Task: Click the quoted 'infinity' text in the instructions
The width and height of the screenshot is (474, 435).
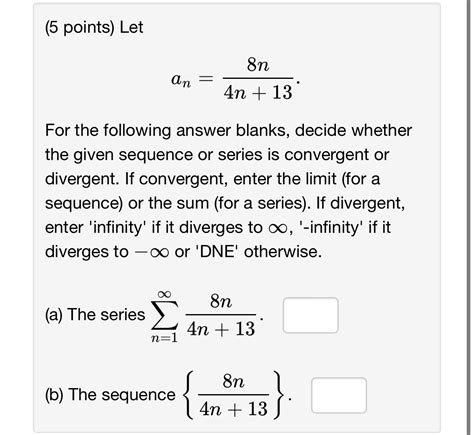Action: click(x=118, y=227)
